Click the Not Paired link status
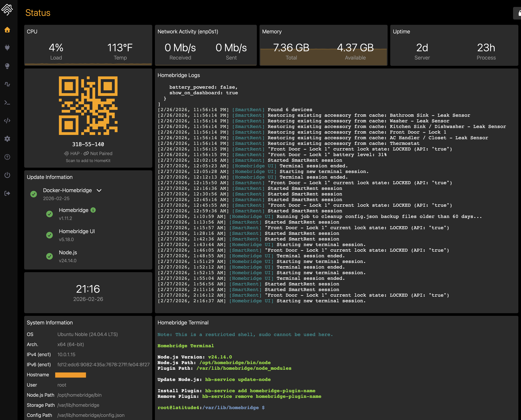 98,154
